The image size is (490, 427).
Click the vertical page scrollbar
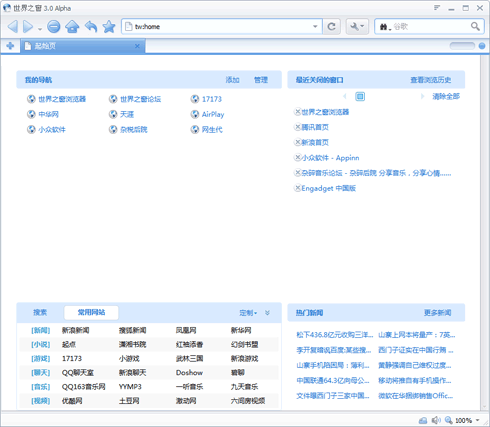tap(484, 232)
